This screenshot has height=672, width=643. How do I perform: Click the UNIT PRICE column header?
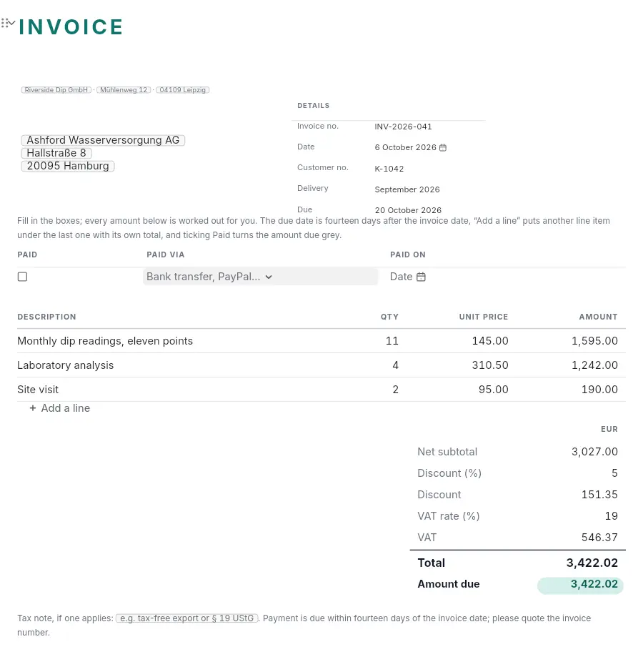483,317
